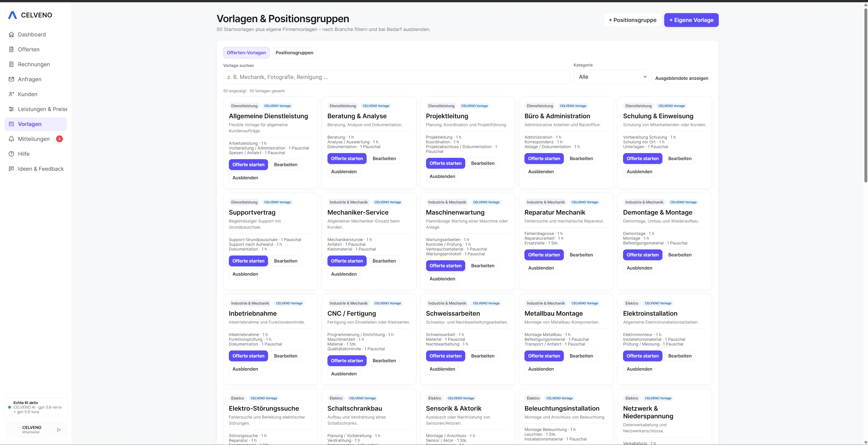
Task: Start an Offerte from Büro & Administration
Action: coord(544,159)
